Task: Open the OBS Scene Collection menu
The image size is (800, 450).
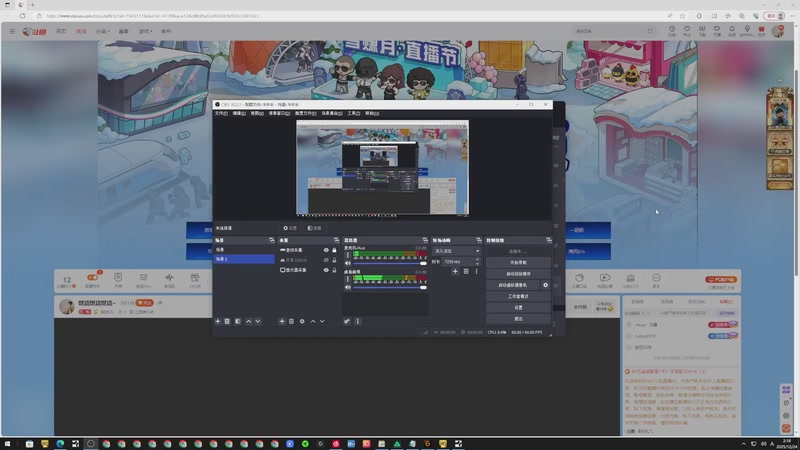Action: pyautogui.click(x=332, y=113)
